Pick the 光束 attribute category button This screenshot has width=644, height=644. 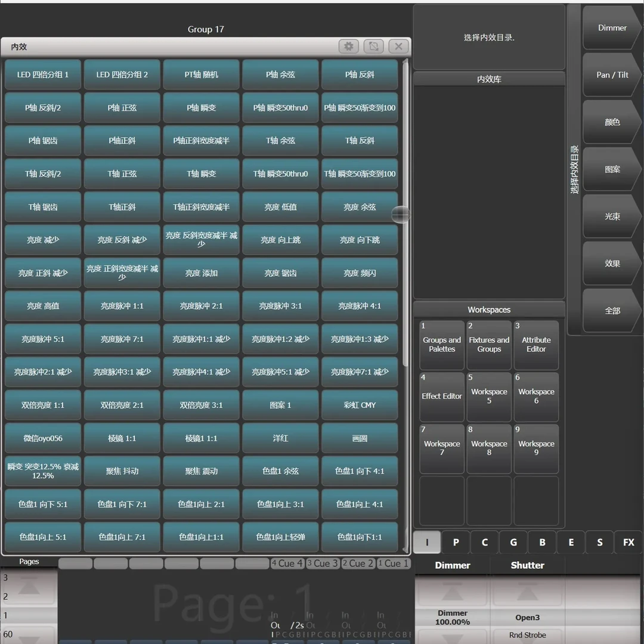pyautogui.click(x=612, y=216)
